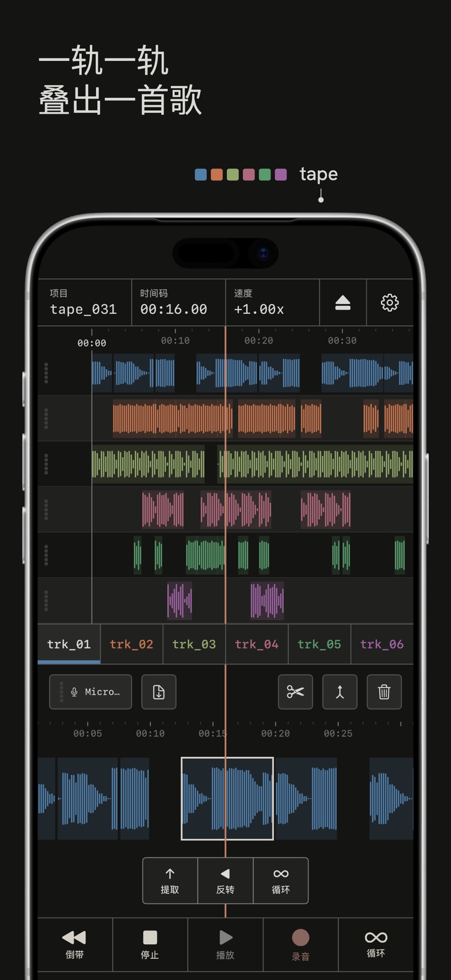451x980 pixels.
Task: Open the 项目 tape_031 project field
Action: tap(85, 303)
